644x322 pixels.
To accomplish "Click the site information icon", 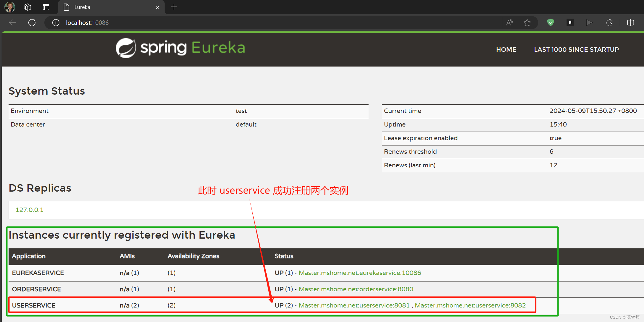I will coord(56,22).
